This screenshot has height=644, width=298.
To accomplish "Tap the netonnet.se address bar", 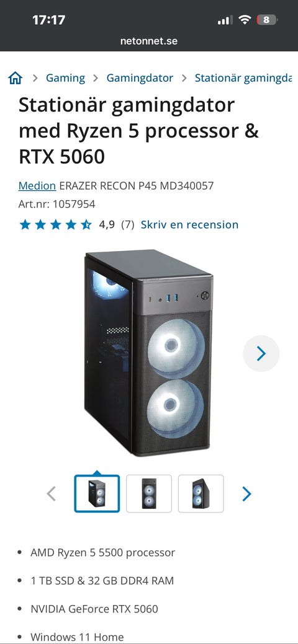I will 149,41.
